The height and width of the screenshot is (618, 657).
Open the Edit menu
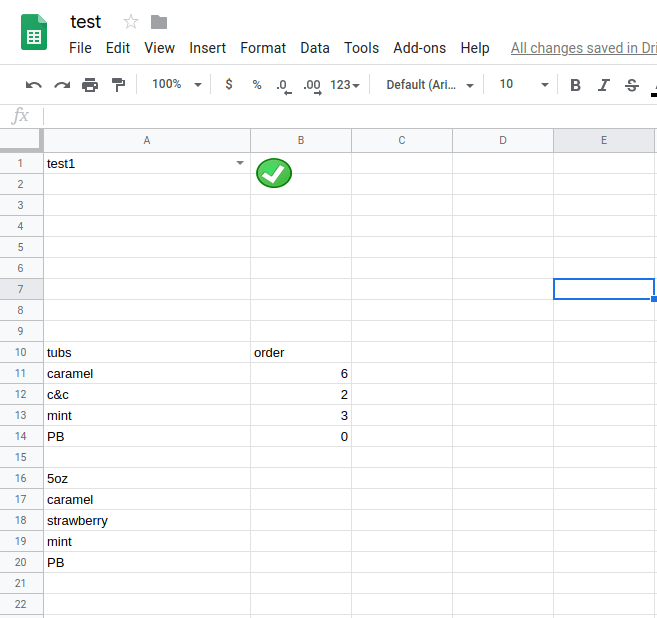click(118, 48)
